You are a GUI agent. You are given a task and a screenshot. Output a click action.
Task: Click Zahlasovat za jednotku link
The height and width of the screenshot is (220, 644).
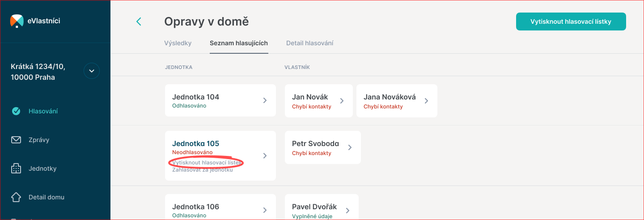pos(203,170)
